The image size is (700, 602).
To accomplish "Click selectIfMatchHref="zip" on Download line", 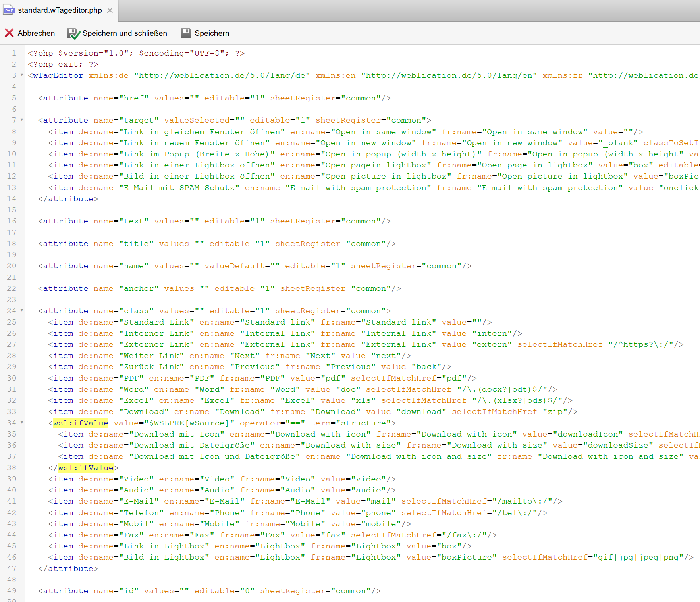I will click(x=510, y=412).
